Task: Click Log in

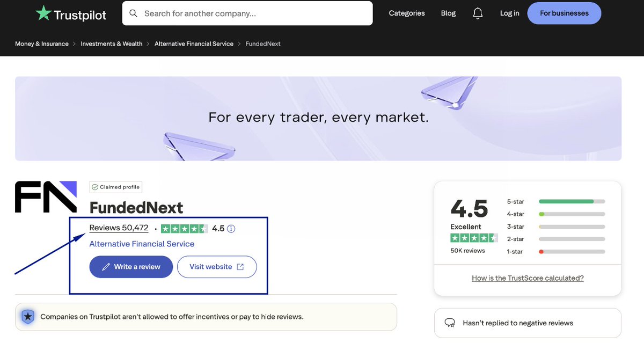Action: pyautogui.click(x=509, y=13)
